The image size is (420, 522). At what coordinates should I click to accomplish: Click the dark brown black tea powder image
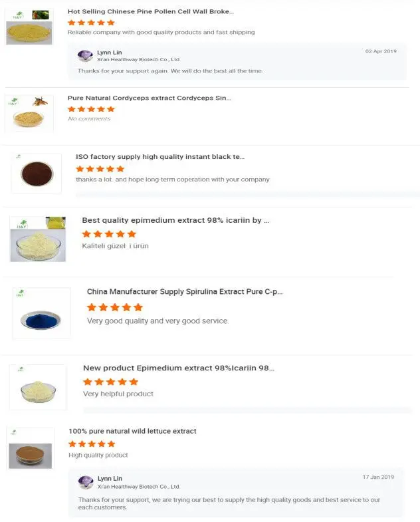(x=37, y=174)
